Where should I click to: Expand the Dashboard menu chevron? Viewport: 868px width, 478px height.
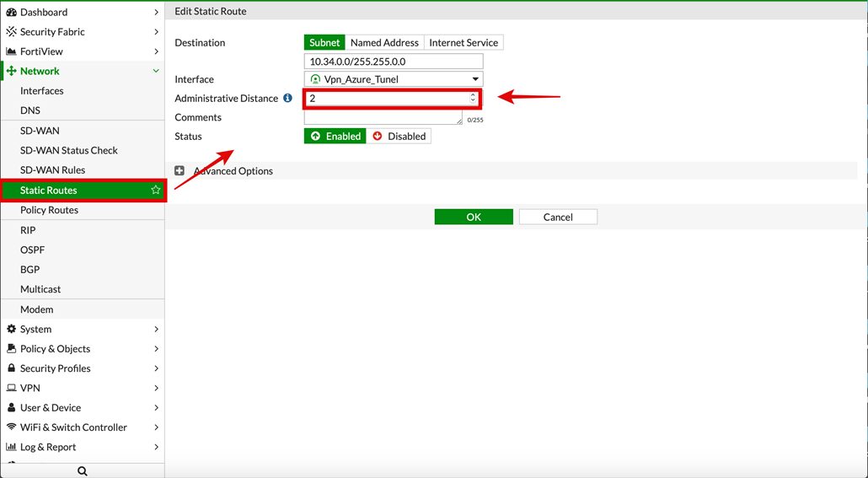(156, 12)
